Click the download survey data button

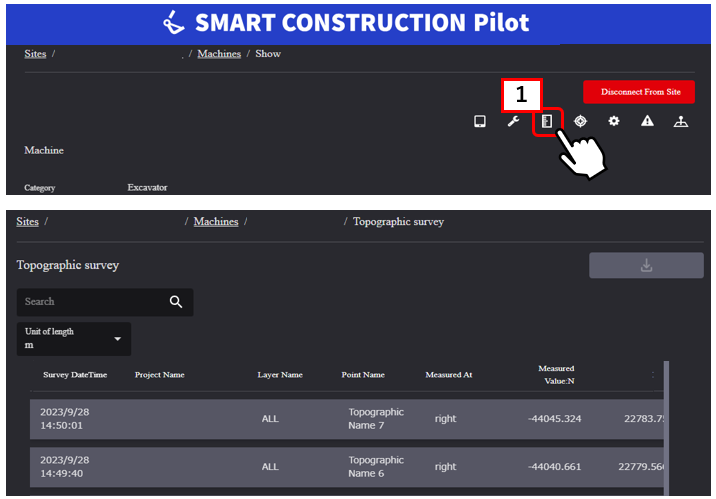click(x=646, y=265)
